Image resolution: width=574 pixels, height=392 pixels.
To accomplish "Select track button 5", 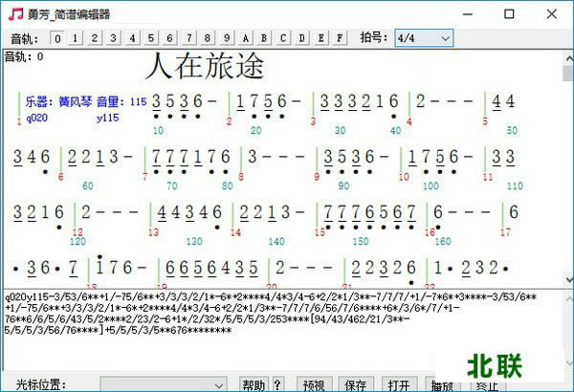I will [x=151, y=38].
